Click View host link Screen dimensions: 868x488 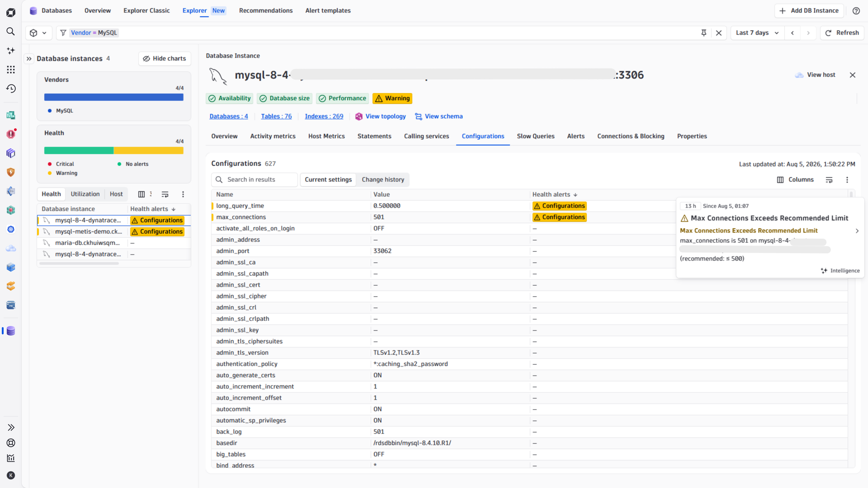coord(815,75)
